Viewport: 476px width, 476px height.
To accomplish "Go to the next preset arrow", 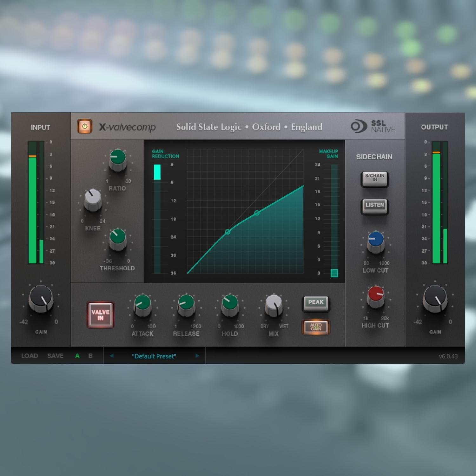I will pyautogui.click(x=197, y=356).
